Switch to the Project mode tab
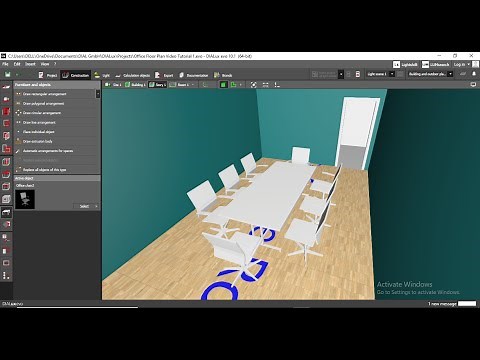The height and width of the screenshot is (360, 480). pyautogui.click(x=48, y=75)
